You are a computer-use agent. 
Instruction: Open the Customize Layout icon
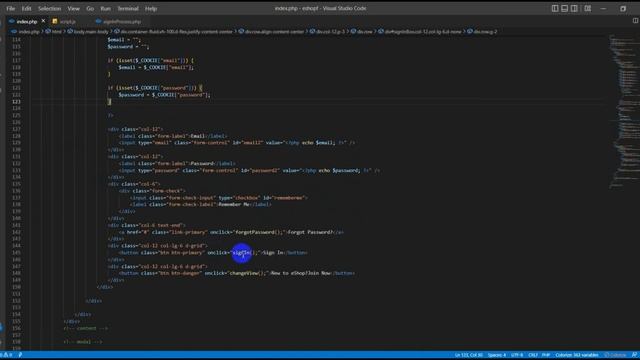pos(588,8)
